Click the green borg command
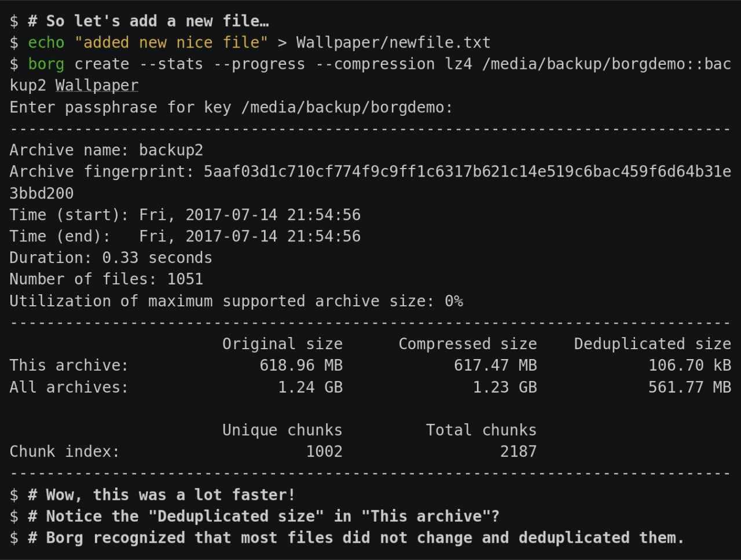Viewport: 741px width, 560px height. coord(46,64)
